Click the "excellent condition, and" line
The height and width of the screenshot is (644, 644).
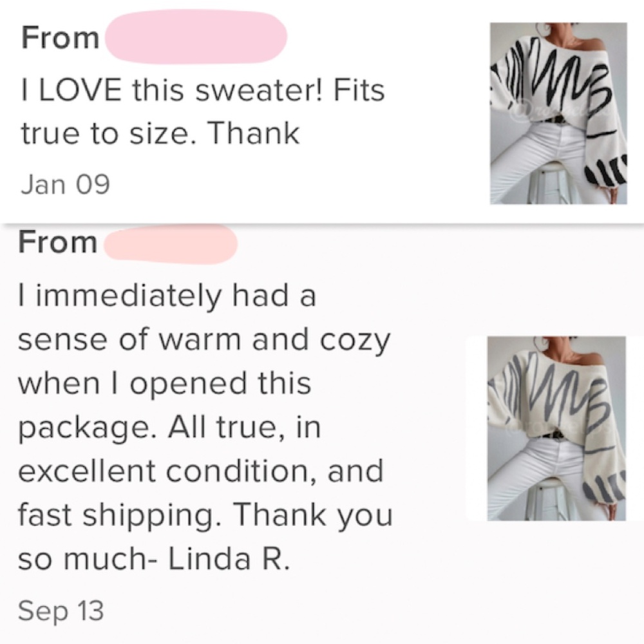[200, 471]
